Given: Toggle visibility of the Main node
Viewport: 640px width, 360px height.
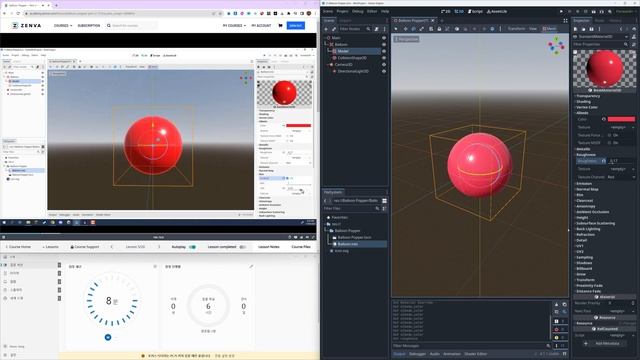Looking at the screenshot, I should click(384, 38).
